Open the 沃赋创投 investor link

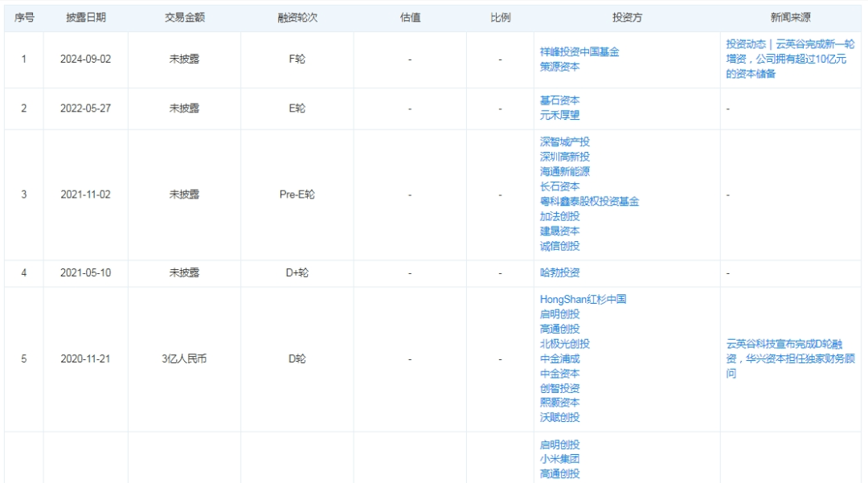click(x=559, y=418)
